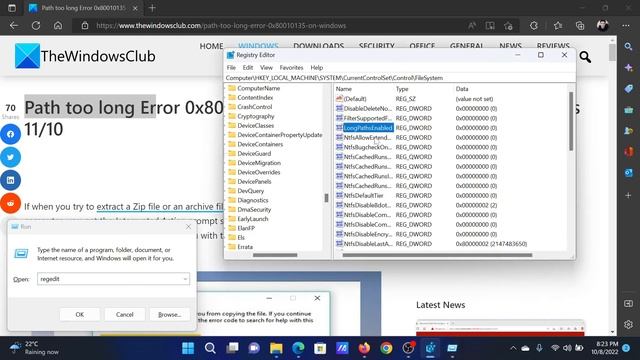Open the Edge sidebar search icon
The image size is (640, 360).
[x=629, y=47]
